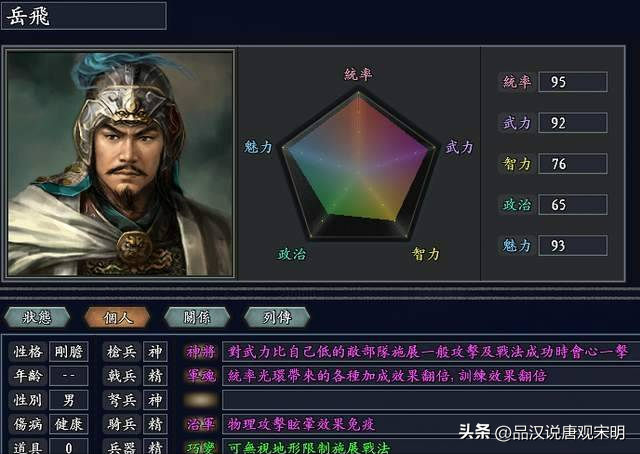640x454 pixels.
Task: Click the 性格 value 剛膽
Action: [x=72, y=352]
